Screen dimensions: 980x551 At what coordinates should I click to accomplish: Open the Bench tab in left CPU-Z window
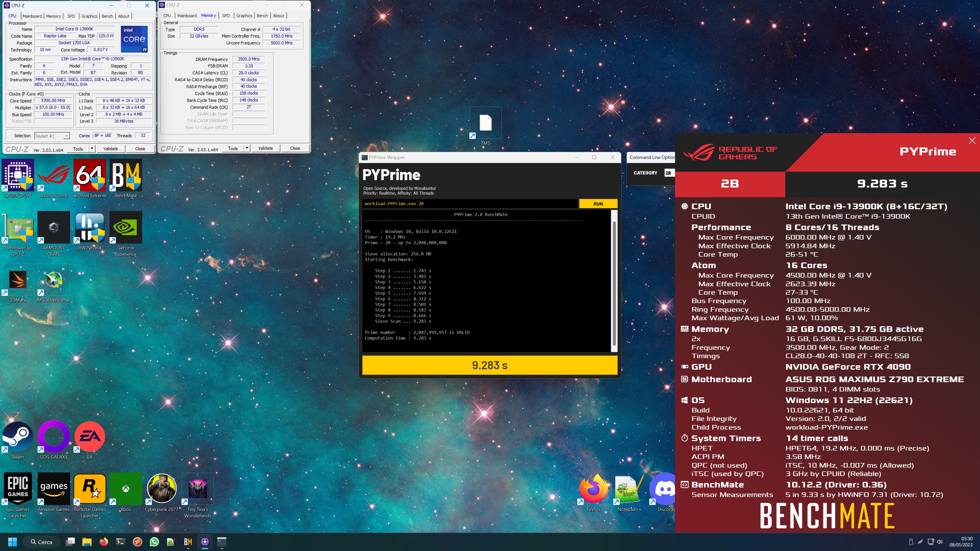107,16
